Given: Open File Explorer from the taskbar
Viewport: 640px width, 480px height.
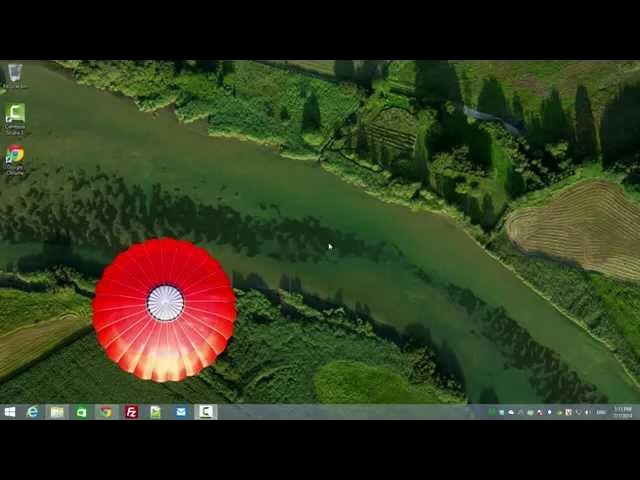Looking at the screenshot, I should (57, 411).
